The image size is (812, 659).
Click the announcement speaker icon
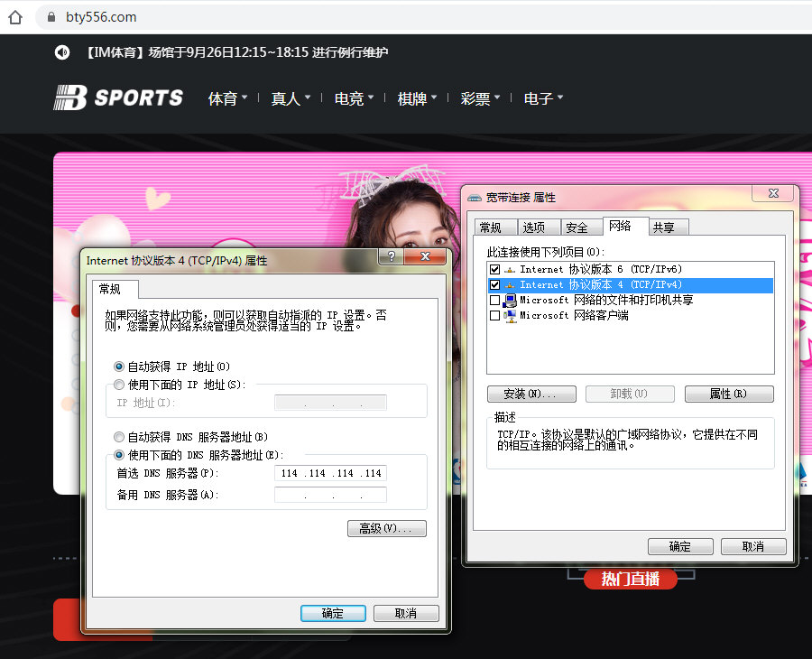tap(61, 52)
